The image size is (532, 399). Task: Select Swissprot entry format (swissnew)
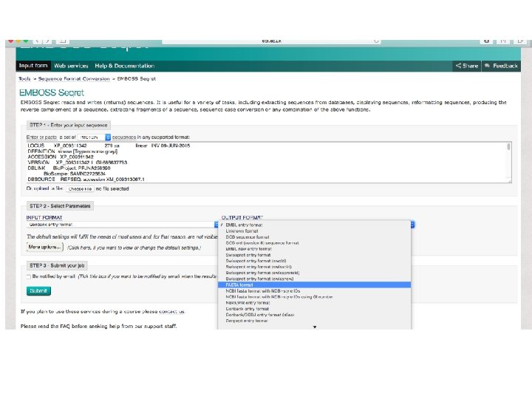click(x=314, y=279)
